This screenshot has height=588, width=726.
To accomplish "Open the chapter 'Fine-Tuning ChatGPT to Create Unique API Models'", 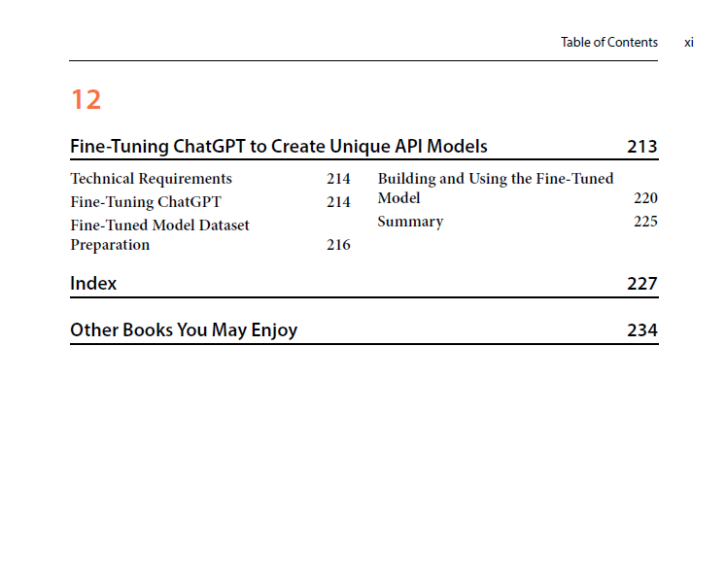I will click(x=279, y=147).
